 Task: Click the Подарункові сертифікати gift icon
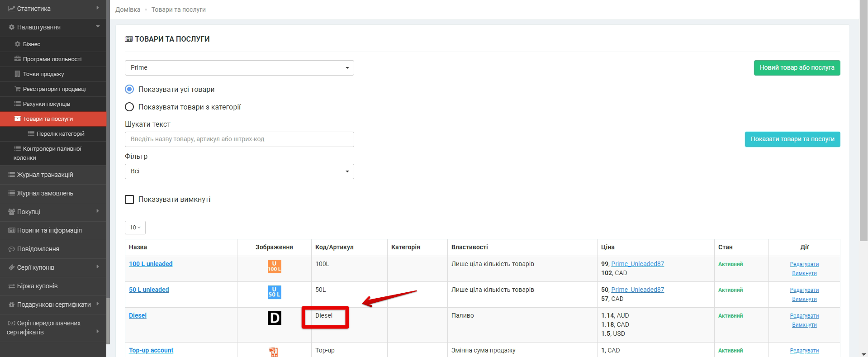pos(12,305)
